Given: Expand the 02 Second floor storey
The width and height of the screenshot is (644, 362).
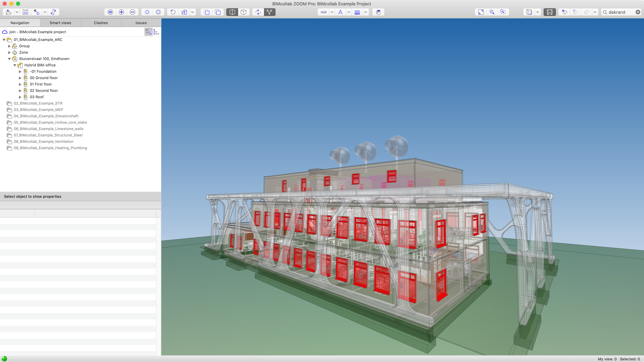Looking at the screenshot, I should [x=20, y=91].
